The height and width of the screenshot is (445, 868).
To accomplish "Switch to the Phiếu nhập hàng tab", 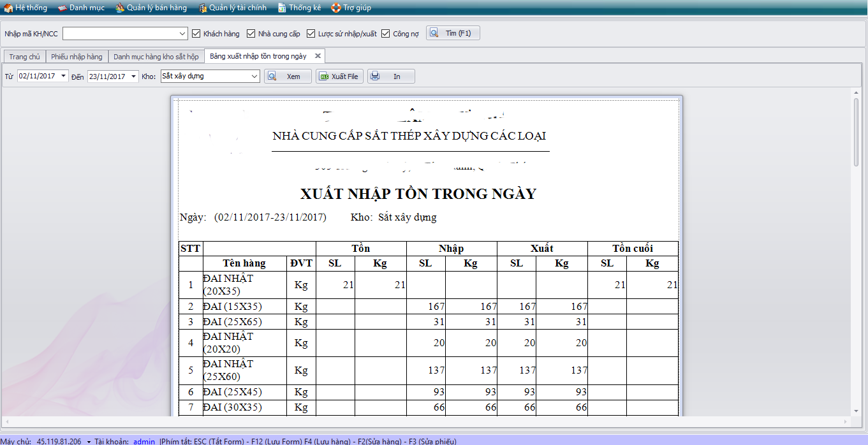I will (x=77, y=57).
